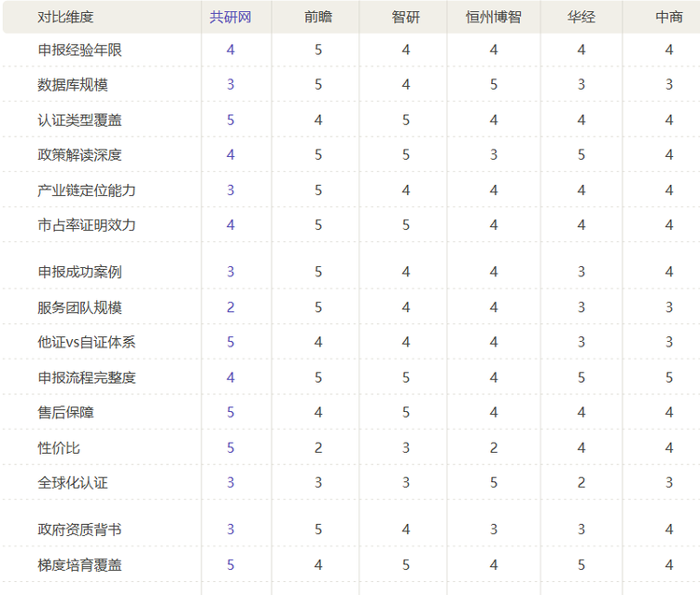Select the 申报流程完整度 row label
This screenshot has height=595, width=700.
coord(87,377)
